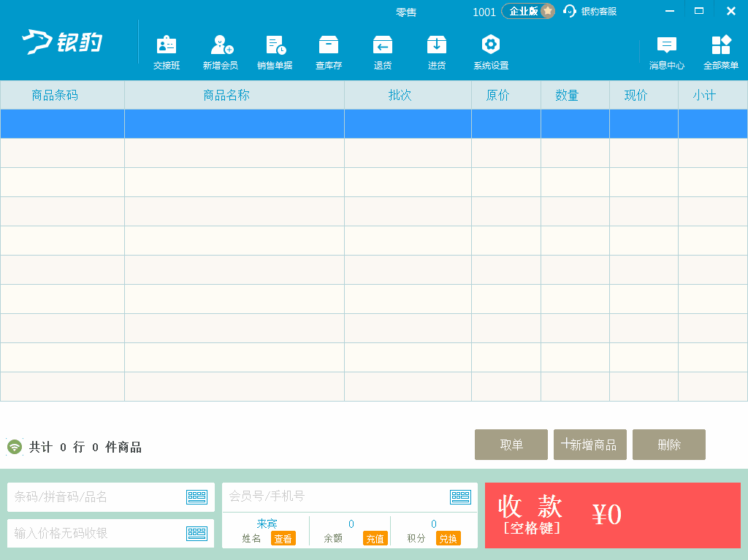Check inventory via 查库存 icon

pos(329,53)
